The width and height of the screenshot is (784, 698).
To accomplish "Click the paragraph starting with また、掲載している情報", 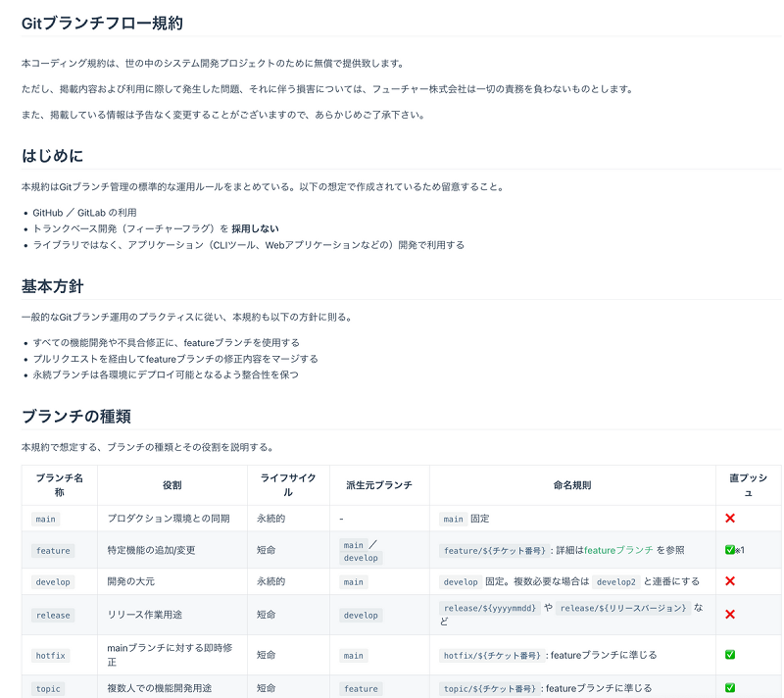I will point(224,115).
